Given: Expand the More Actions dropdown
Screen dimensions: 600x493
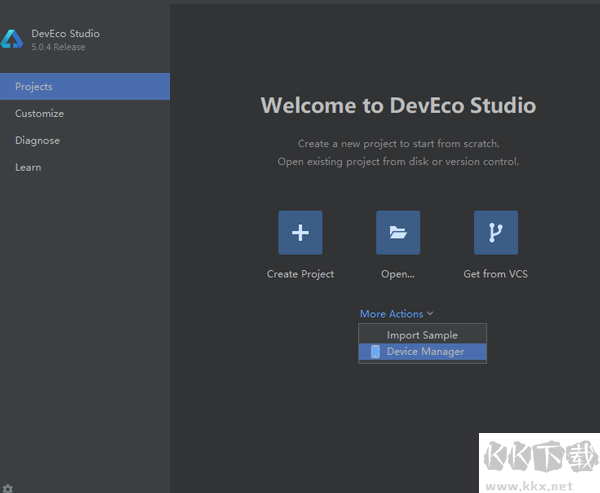Looking at the screenshot, I should pos(396,314).
